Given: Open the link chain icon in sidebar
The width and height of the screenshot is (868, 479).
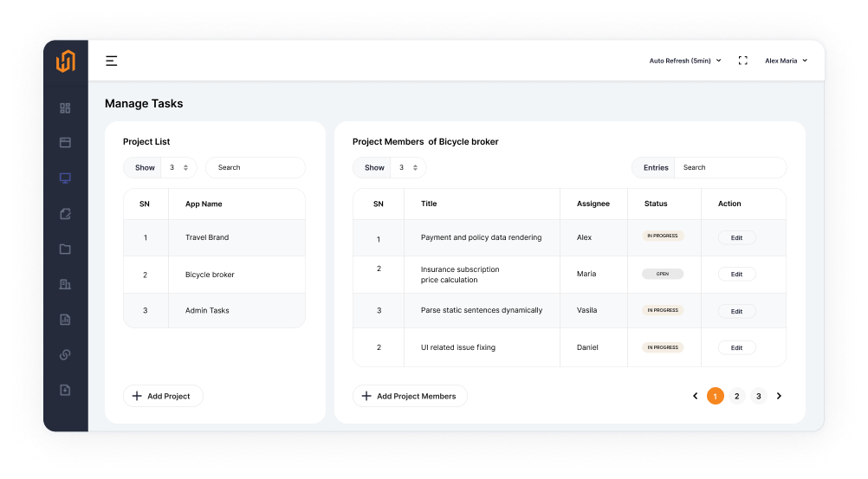Looking at the screenshot, I should click(x=65, y=354).
